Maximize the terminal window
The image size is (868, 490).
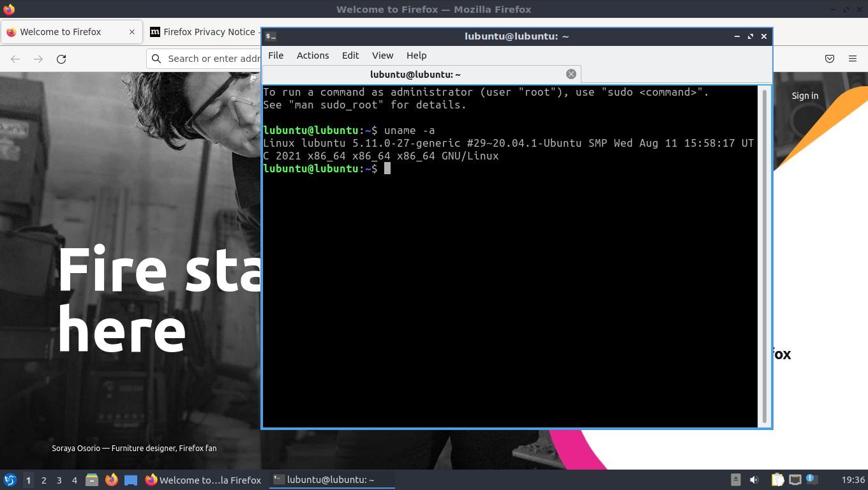tap(751, 36)
